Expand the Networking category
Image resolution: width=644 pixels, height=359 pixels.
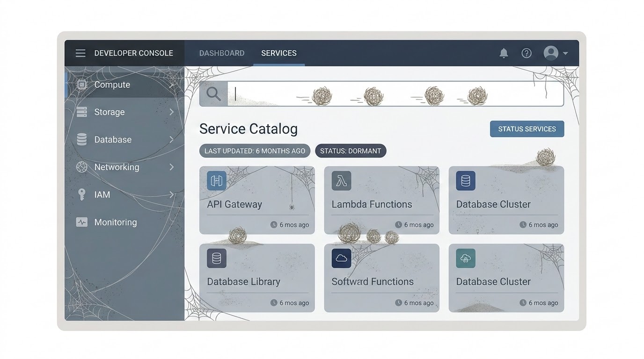171,167
